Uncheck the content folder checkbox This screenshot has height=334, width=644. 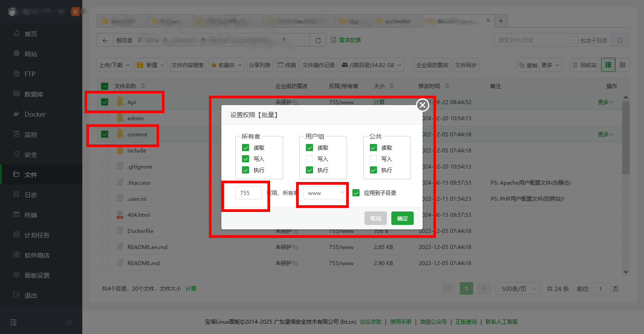point(105,134)
